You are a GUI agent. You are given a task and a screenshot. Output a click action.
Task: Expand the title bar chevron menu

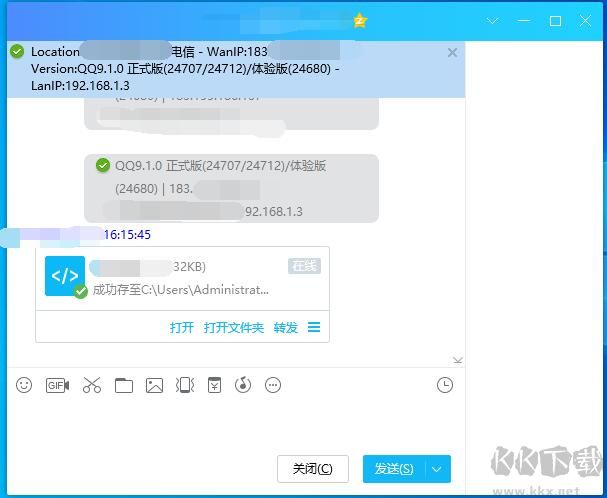point(492,21)
